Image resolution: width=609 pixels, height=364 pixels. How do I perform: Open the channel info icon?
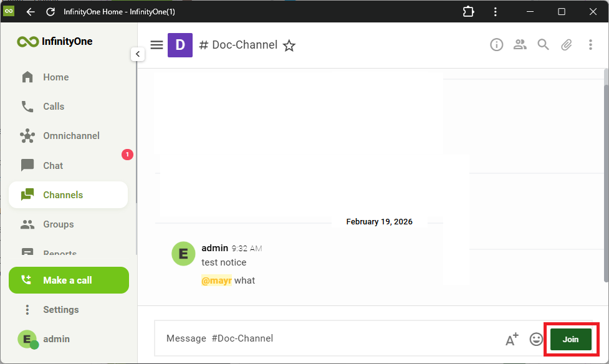point(496,45)
